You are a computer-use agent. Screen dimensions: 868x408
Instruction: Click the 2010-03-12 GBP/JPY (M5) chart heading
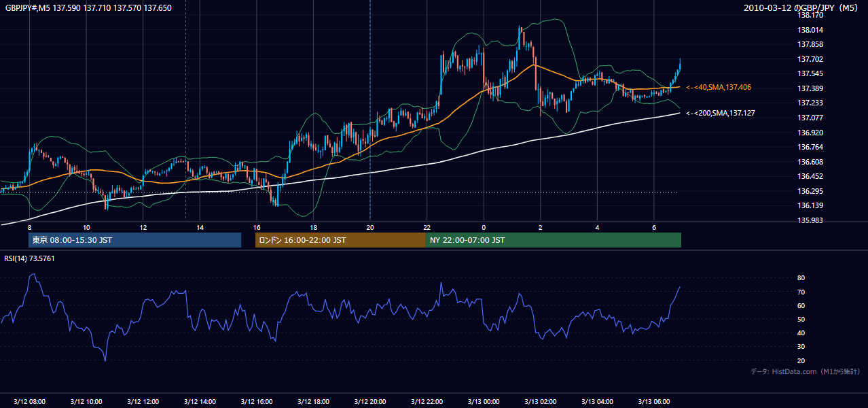[x=802, y=8]
